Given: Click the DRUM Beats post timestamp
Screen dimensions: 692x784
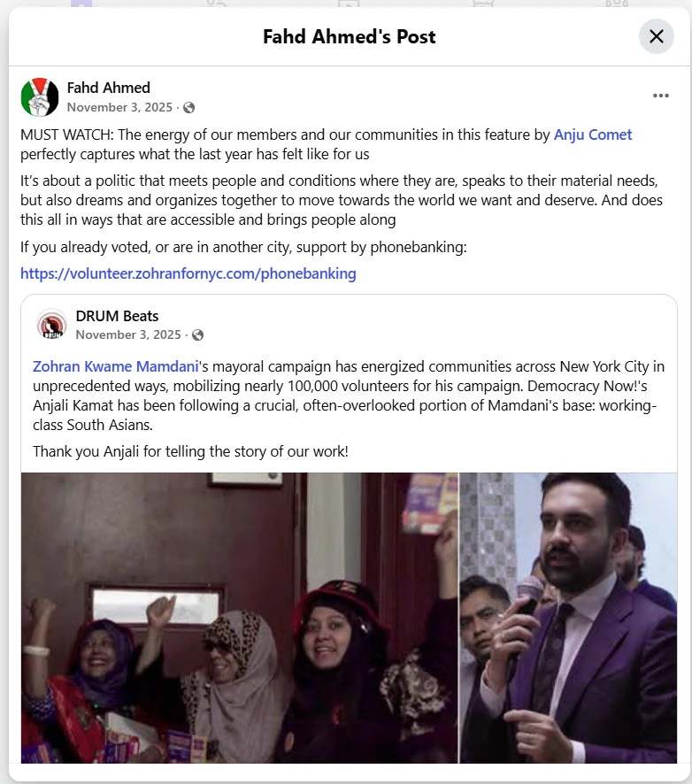Looking at the screenshot, I should click(128, 334).
